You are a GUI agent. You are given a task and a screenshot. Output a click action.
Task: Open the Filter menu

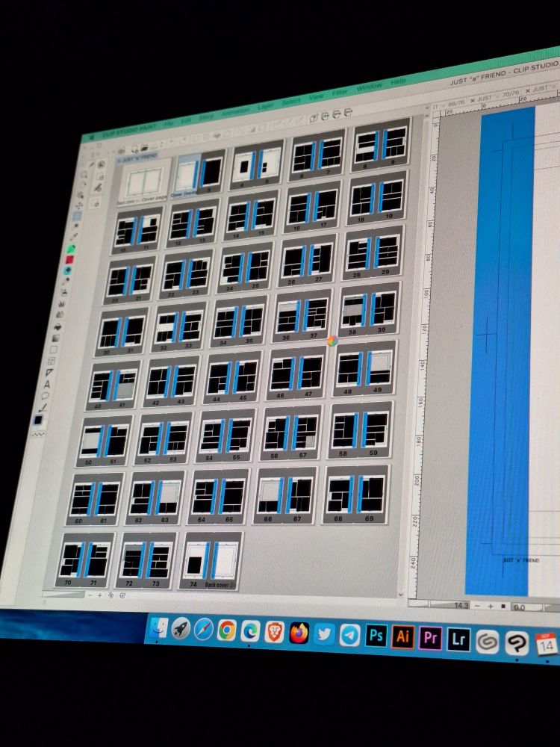click(340, 93)
